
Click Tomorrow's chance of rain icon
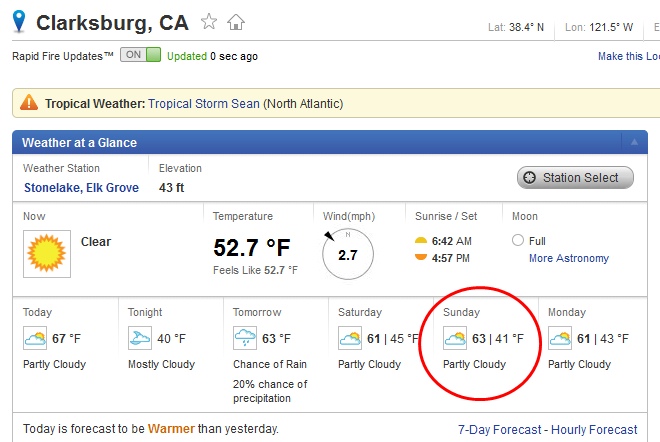tap(245, 339)
